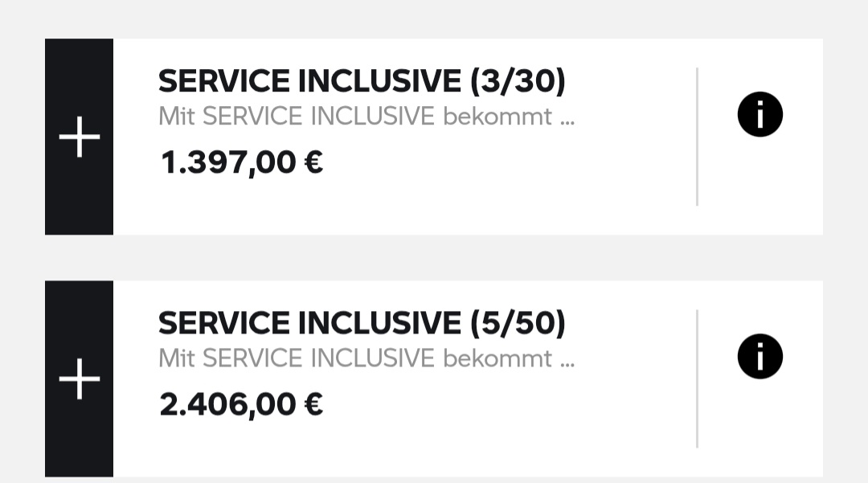
Task: Click the 2.406,00 € price
Action: point(241,404)
